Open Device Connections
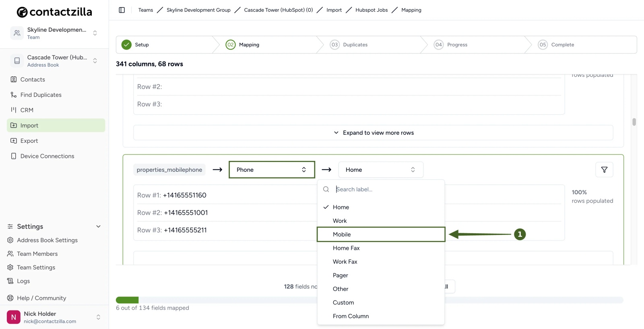This screenshot has height=329, width=644. point(56,156)
